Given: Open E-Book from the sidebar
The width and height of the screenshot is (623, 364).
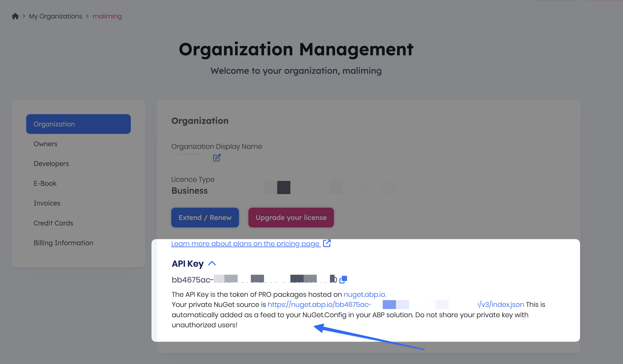Looking at the screenshot, I should tap(45, 183).
